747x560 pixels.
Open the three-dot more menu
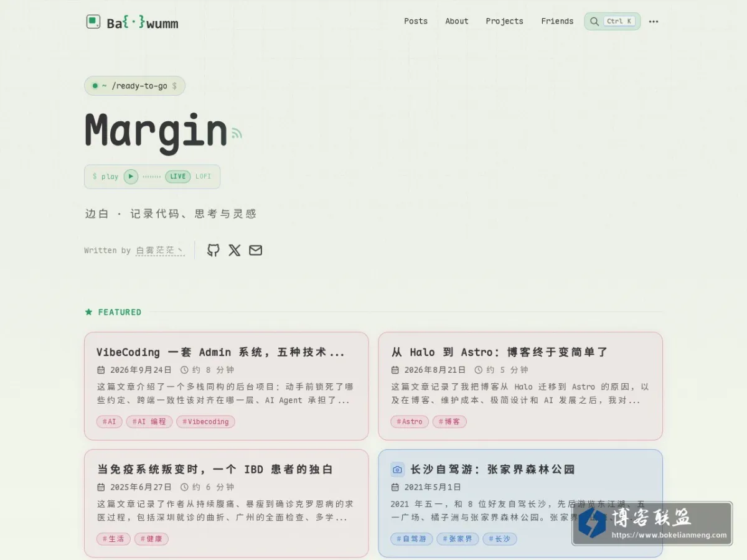click(654, 21)
